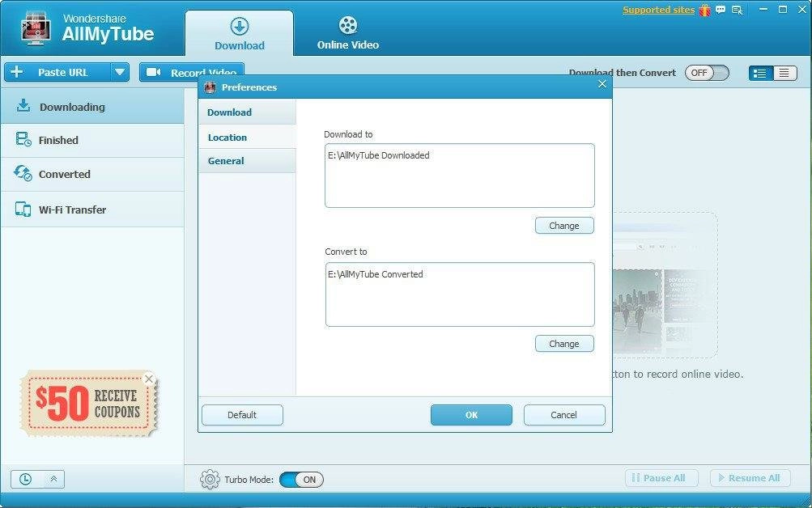Switch to the Online Video tab
This screenshot has width=812, height=508.
pyautogui.click(x=348, y=34)
